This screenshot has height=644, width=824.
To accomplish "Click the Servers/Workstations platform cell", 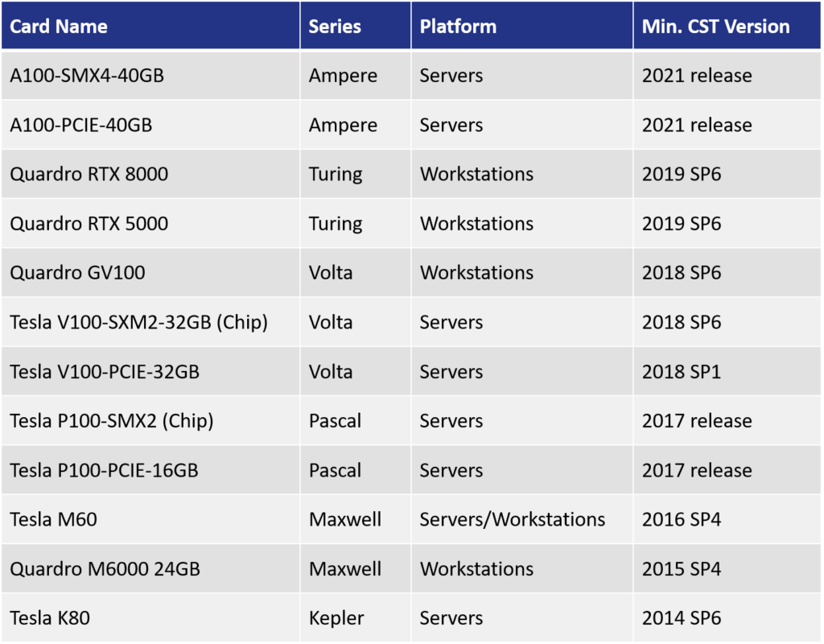I will [x=513, y=519].
